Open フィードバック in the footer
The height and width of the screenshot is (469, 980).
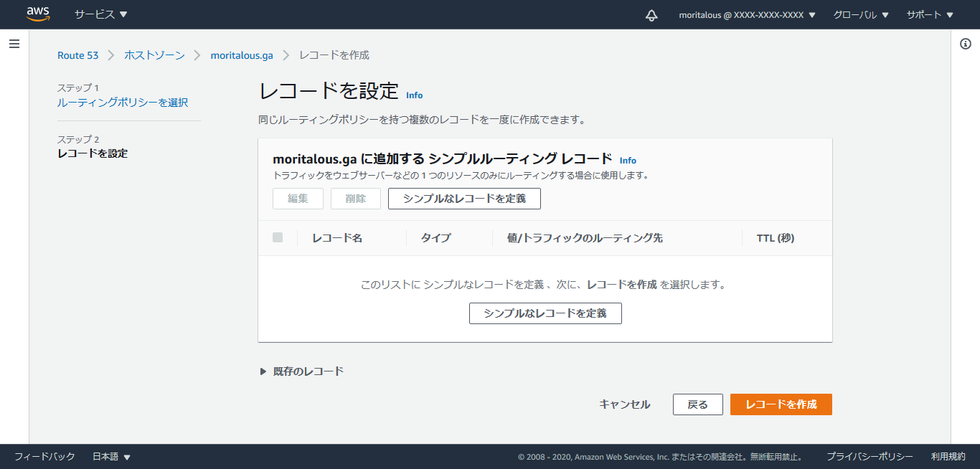(x=44, y=457)
